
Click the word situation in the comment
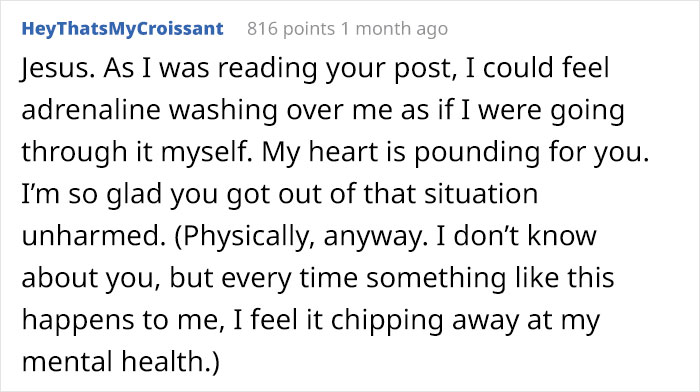[480, 194]
